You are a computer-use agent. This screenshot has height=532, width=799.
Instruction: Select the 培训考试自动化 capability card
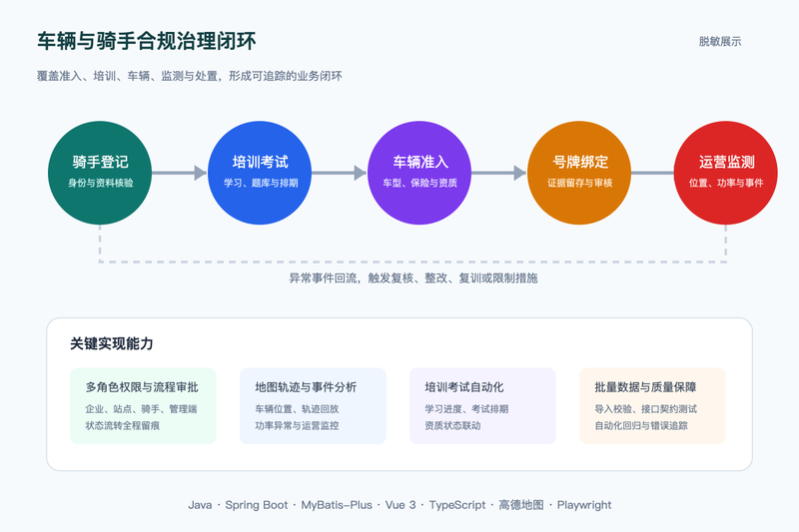[482, 406]
